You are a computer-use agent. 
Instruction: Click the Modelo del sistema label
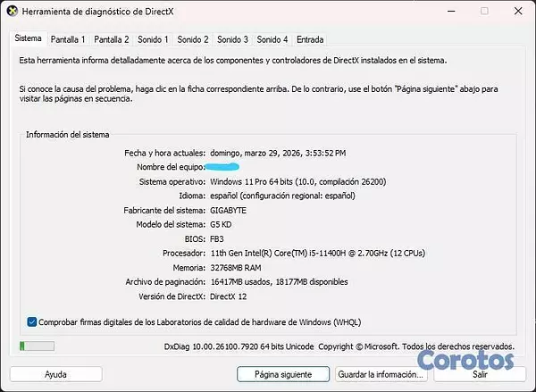pyautogui.click(x=171, y=224)
